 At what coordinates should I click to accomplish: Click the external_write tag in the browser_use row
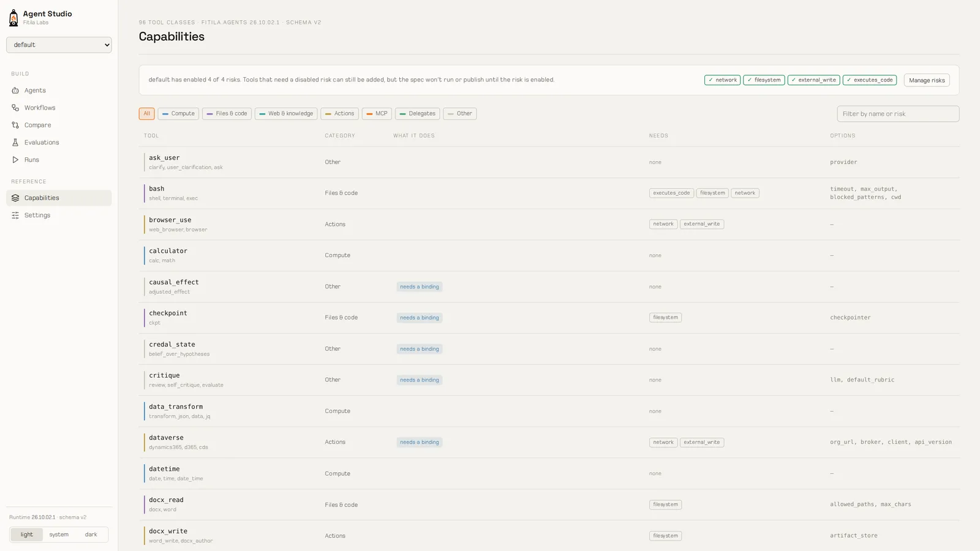tap(702, 224)
